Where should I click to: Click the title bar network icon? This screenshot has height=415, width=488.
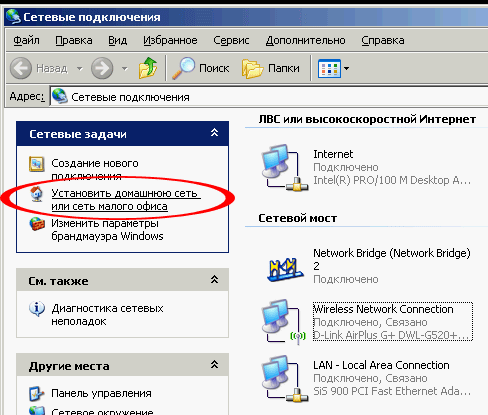pyautogui.click(x=13, y=17)
